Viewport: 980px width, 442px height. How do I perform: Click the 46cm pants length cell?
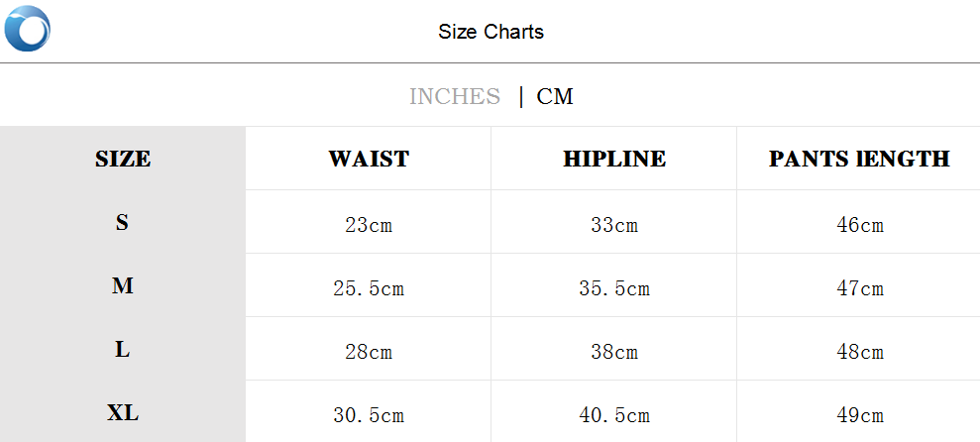(x=859, y=225)
